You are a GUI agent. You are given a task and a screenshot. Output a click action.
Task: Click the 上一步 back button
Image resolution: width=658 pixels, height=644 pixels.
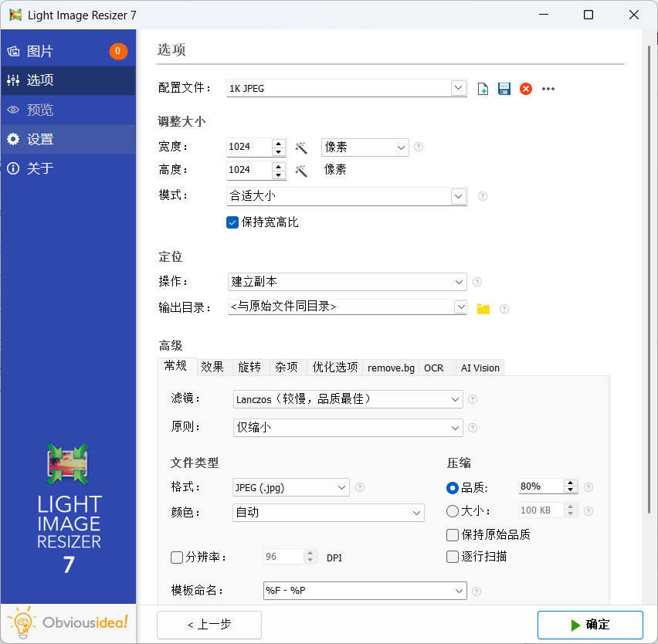coord(209,625)
